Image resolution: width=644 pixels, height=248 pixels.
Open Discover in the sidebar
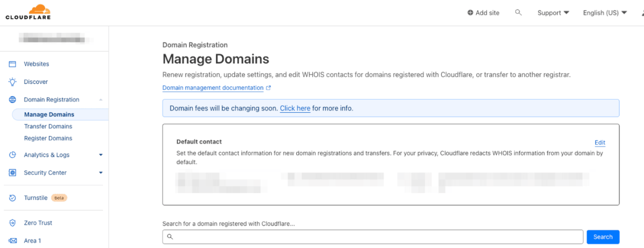36,82
